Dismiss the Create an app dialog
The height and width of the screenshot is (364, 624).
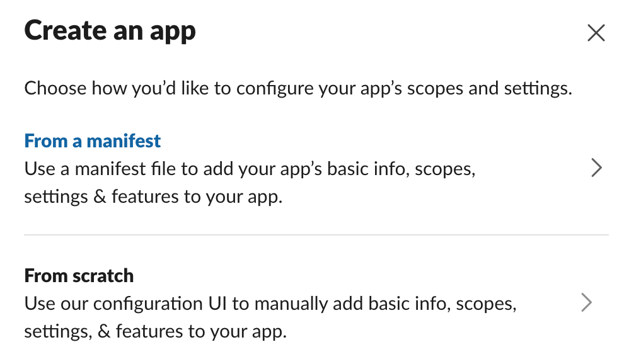coord(596,33)
